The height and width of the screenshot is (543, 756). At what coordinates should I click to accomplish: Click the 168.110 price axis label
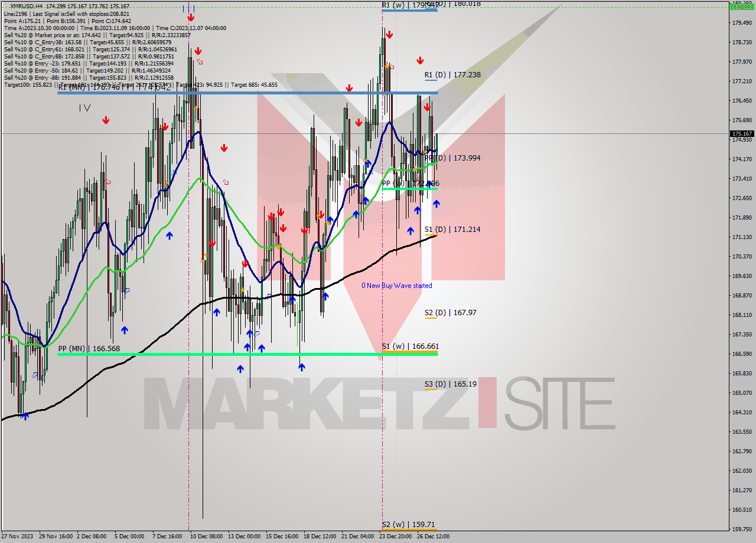(x=742, y=315)
